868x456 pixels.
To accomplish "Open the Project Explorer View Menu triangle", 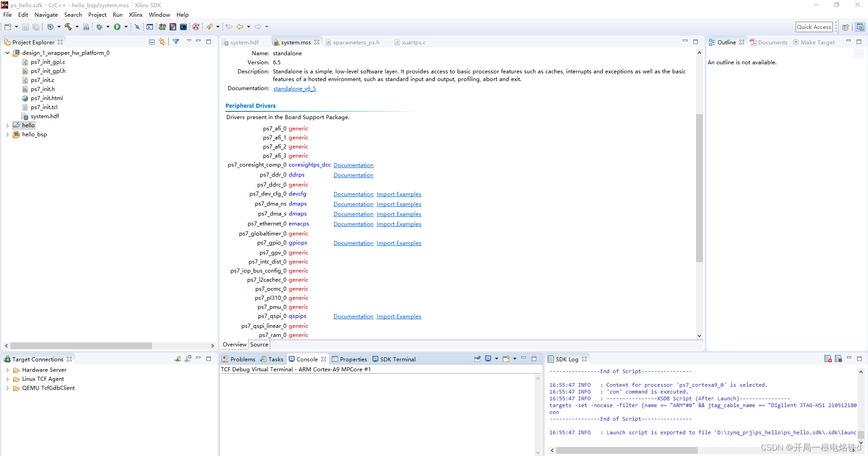I will [189, 41].
